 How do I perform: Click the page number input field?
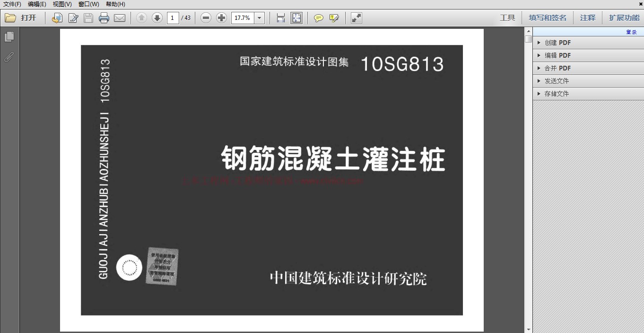tap(173, 18)
